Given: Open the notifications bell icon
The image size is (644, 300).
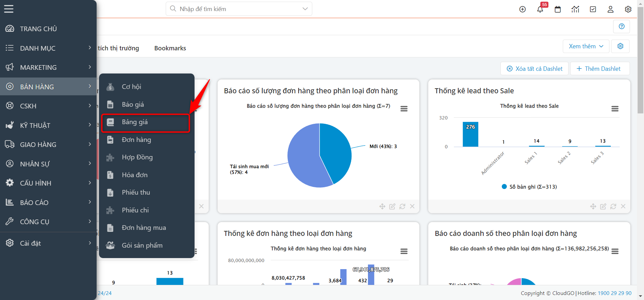Looking at the screenshot, I should click(x=540, y=9).
